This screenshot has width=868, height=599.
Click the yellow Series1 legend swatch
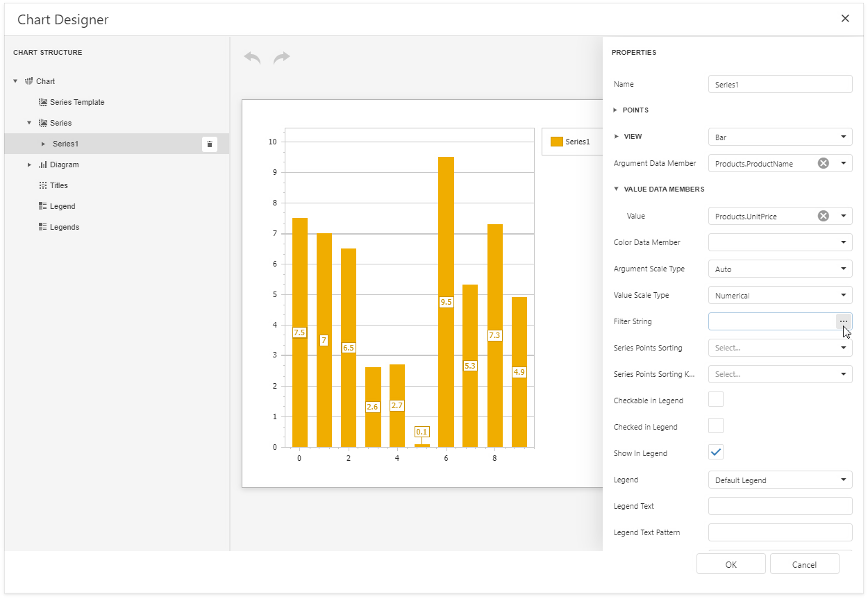tap(556, 141)
